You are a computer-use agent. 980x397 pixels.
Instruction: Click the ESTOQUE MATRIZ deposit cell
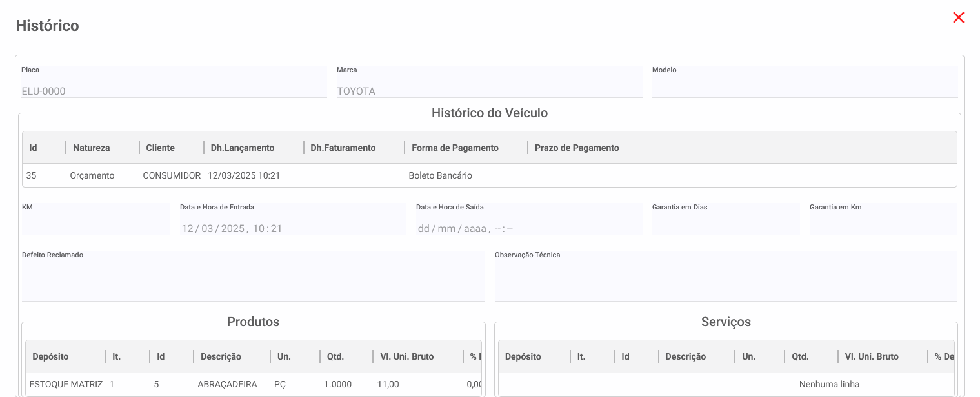point(66,384)
